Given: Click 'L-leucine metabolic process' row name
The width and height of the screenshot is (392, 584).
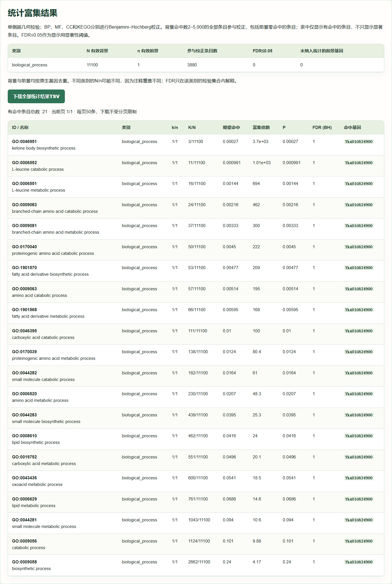Looking at the screenshot, I should point(39,190).
